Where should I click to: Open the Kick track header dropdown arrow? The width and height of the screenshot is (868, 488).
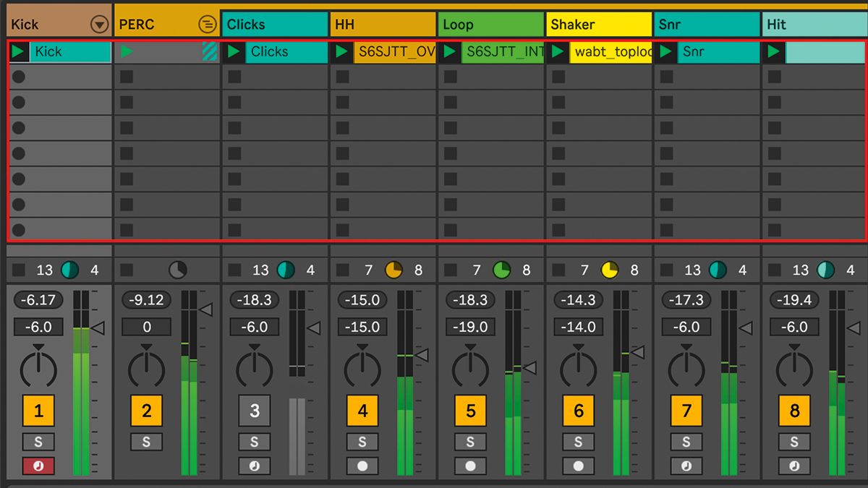click(98, 22)
